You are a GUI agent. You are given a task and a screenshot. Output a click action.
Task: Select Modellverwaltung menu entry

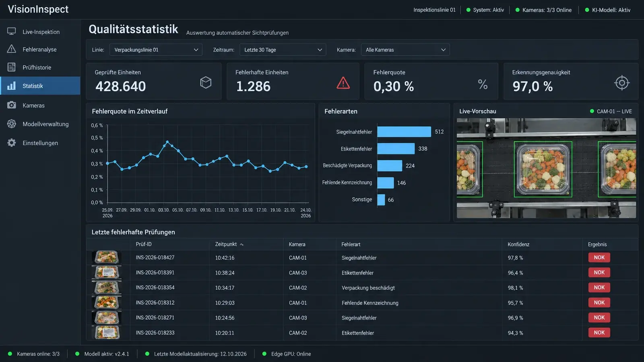[x=40, y=124]
